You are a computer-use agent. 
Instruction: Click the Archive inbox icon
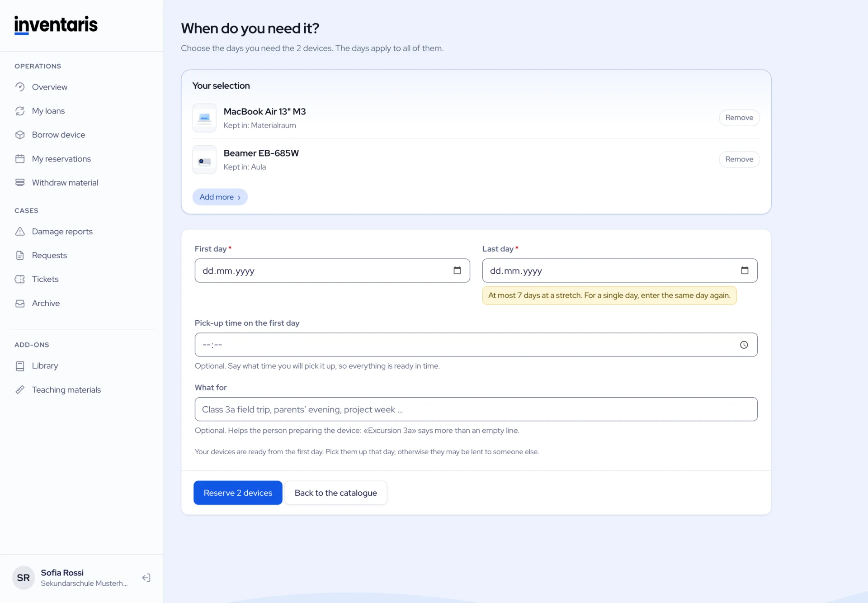coord(20,304)
